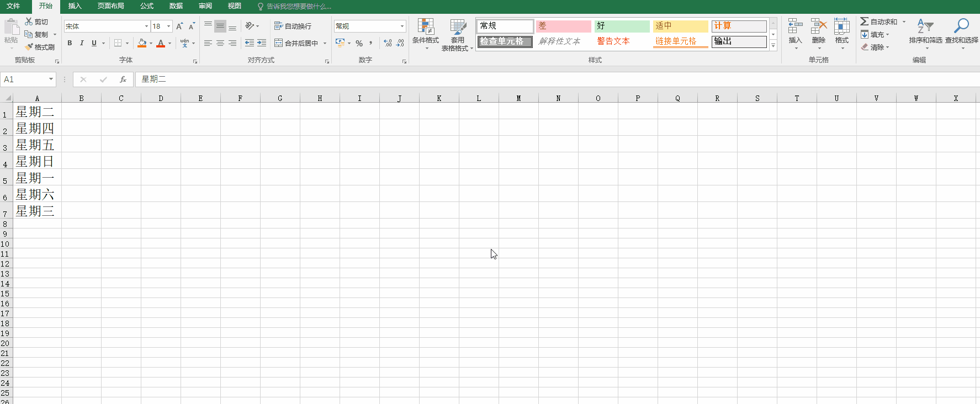Switch to the Review (审阅) tab
Screen dimensions: 980x404
pyautogui.click(x=205, y=6)
